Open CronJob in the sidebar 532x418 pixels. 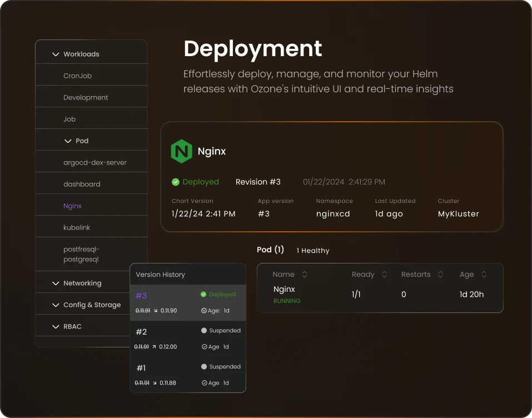coord(77,76)
